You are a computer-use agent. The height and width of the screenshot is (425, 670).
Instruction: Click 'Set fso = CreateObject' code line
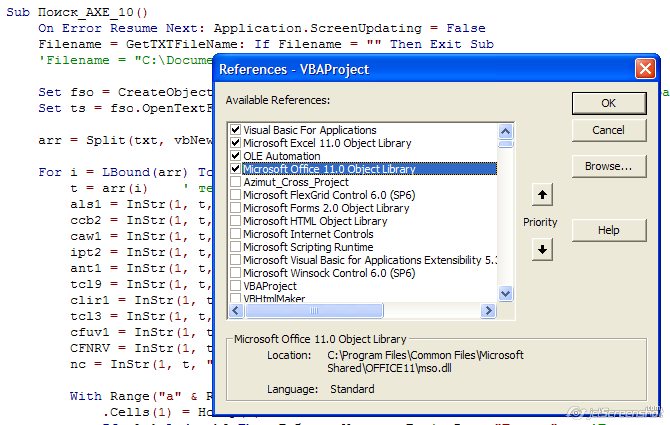click(x=125, y=92)
